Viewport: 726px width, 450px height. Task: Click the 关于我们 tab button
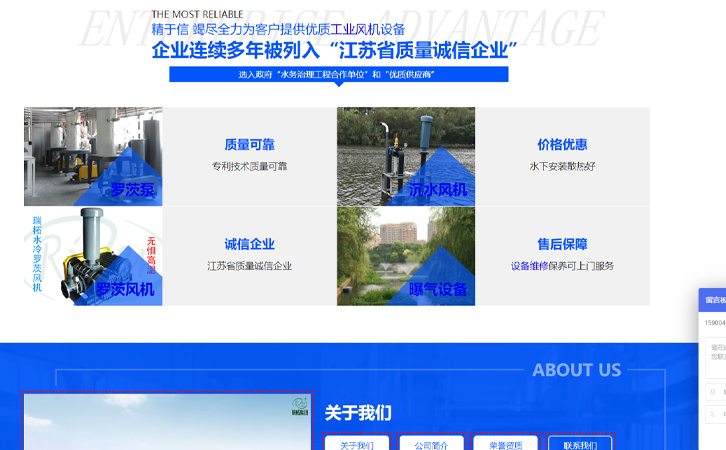356,444
